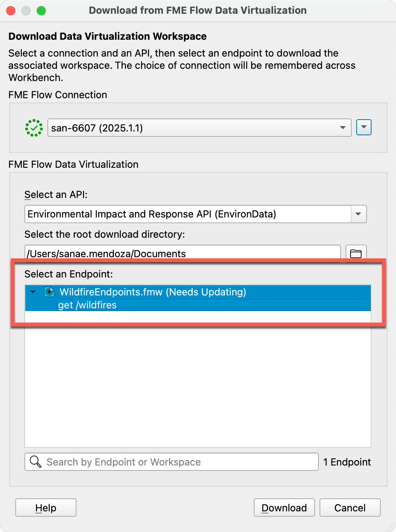This screenshot has width=396, height=532.
Task: Close the dialog with the red button
Action: pyautogui.click(x=11, y=11)
